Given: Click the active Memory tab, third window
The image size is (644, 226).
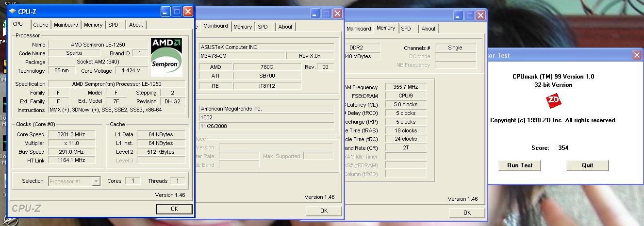Looking at the screenshot, I should coord(386,28).
